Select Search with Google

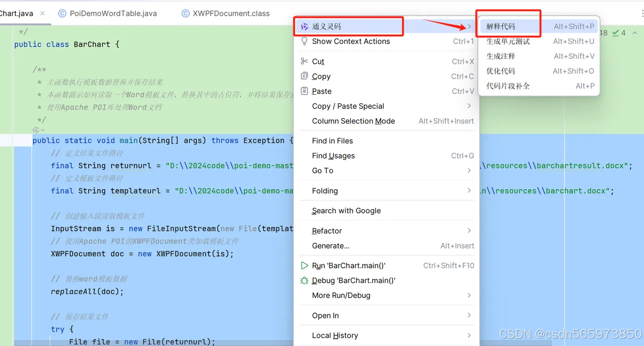(386, 211)
